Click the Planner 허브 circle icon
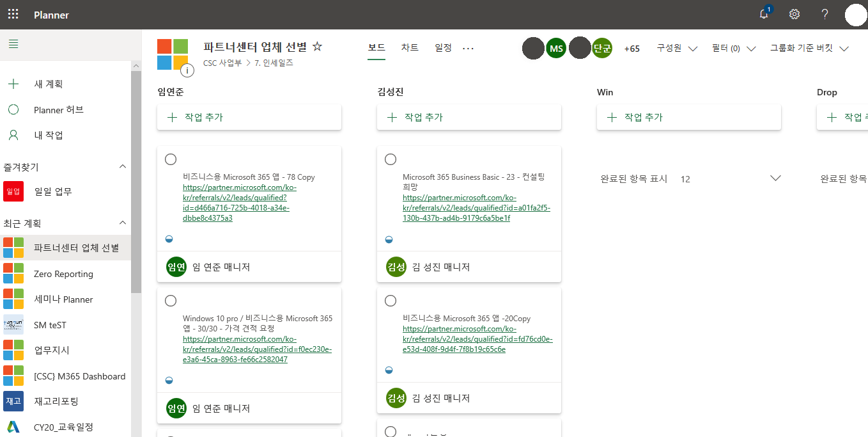 13,109
